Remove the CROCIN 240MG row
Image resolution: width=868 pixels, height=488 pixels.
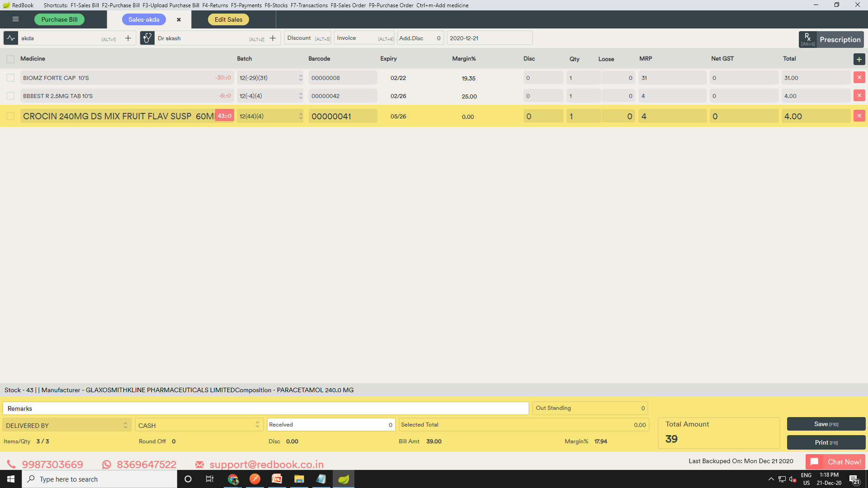click(859, 116)
